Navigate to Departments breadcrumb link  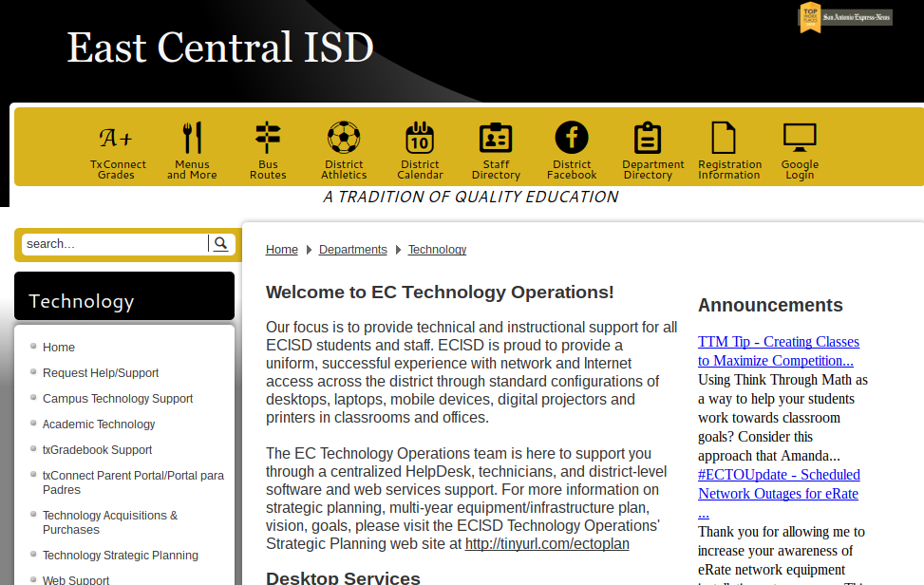[x=352, y=250]
